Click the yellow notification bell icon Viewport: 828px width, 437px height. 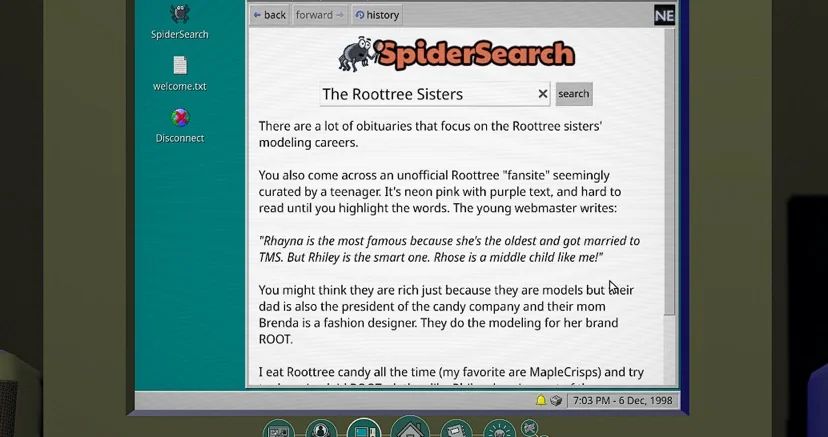click(x=541, y=401)
